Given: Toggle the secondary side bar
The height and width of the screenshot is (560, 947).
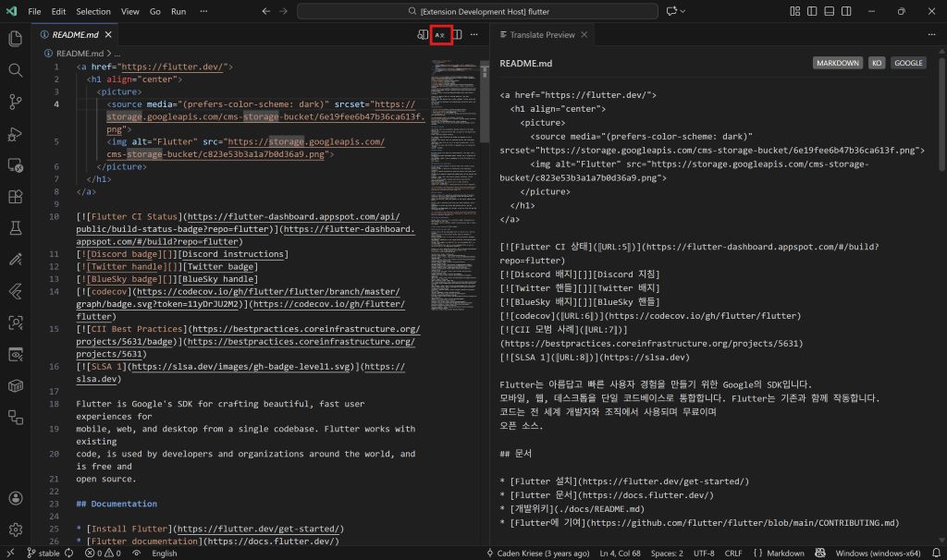Looking at the screenshot, I should coord(846,11).
